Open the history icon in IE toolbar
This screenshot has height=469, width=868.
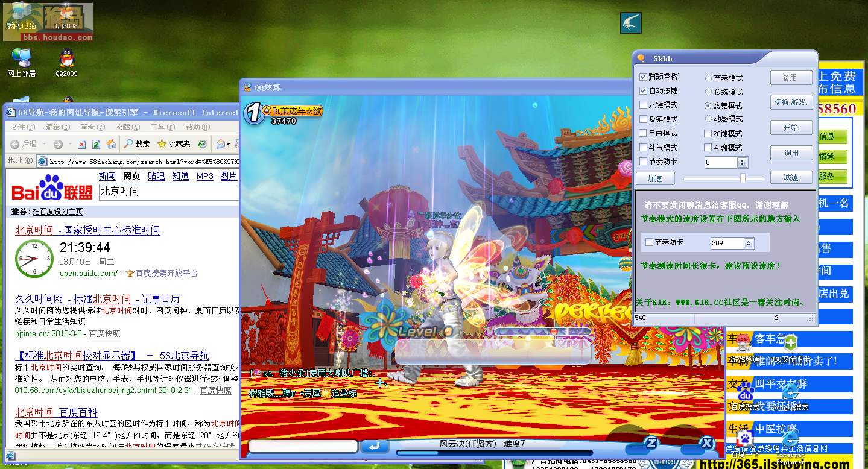(203, 144)
